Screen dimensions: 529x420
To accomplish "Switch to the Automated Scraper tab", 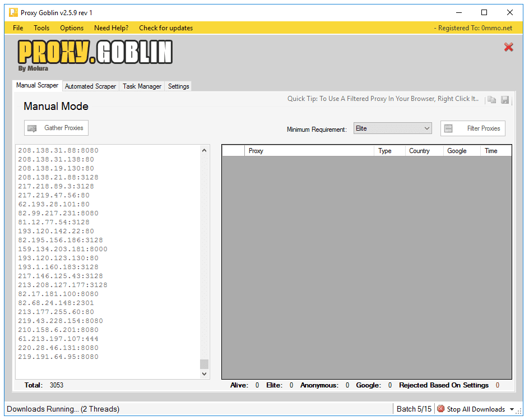I will [90, 86].
